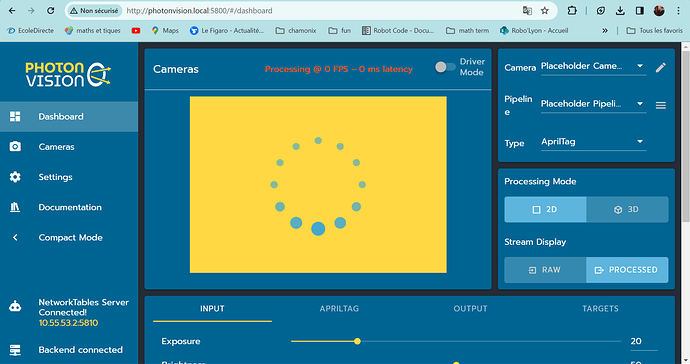Collapse sidebar with Compact Mode
This screenshot has height=364, width=690.
pyautogui.click(x=69, y=237)
